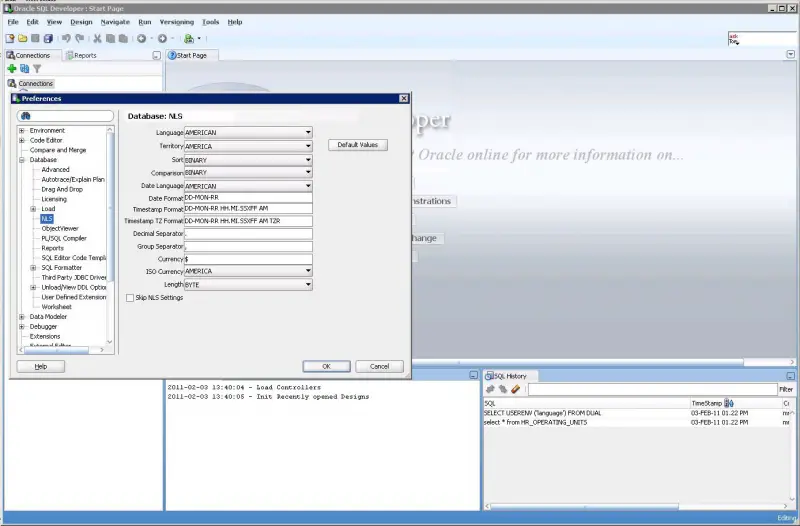Click the Timestamp Format input field
Viewport: 800px width, 526px height.
pos(248,208)
